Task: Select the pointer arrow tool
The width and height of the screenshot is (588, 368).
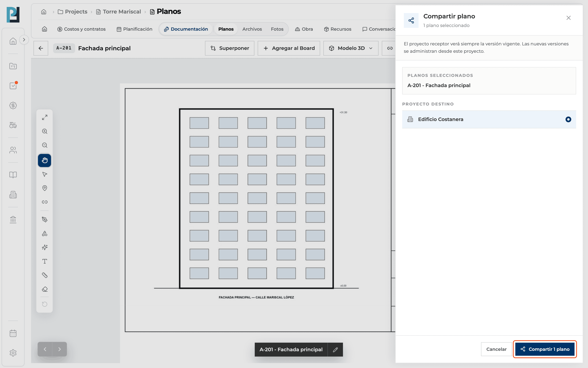Action: pos(45,174)
